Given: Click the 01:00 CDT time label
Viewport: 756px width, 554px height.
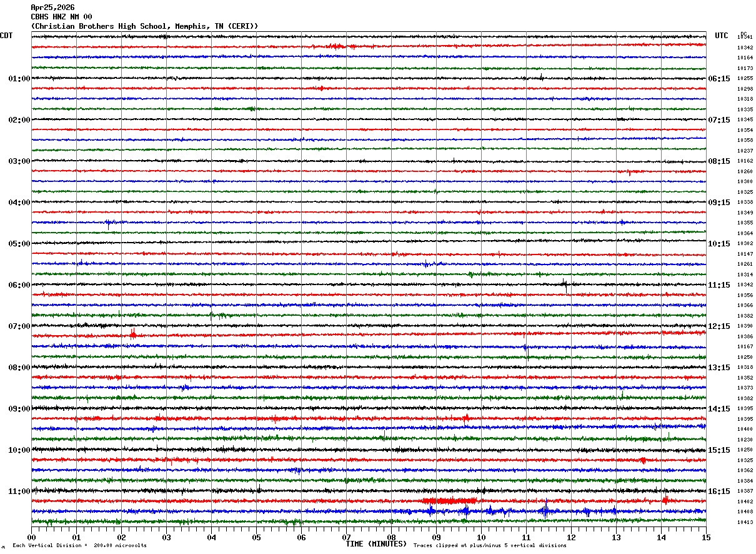Looking at the screenshot, I should point(19,79).
